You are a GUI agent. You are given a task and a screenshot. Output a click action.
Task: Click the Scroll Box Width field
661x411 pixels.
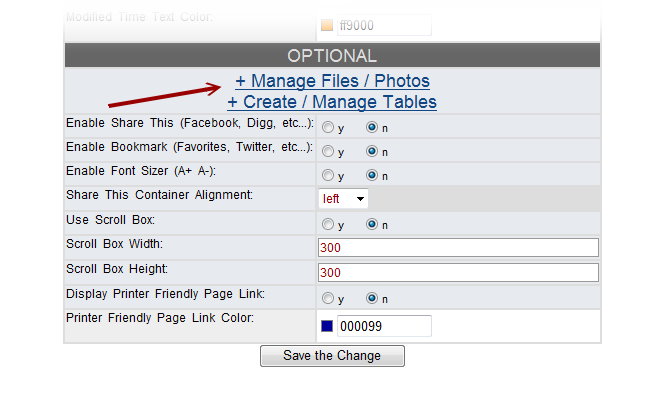point(458,247)
